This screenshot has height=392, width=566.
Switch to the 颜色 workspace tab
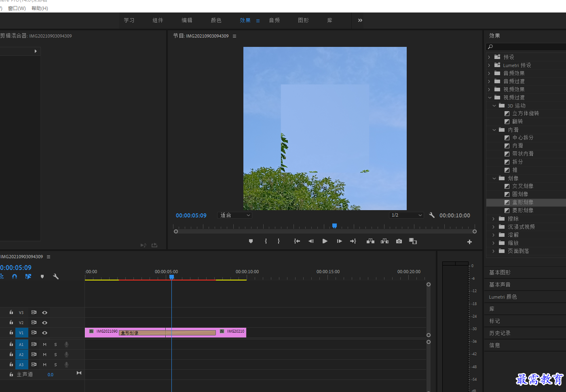coord(216,20)
